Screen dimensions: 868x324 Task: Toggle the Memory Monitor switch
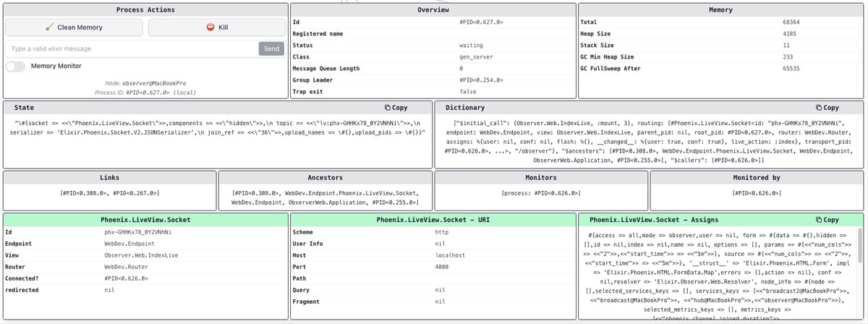pyautogui.click(x=15, y=67)
